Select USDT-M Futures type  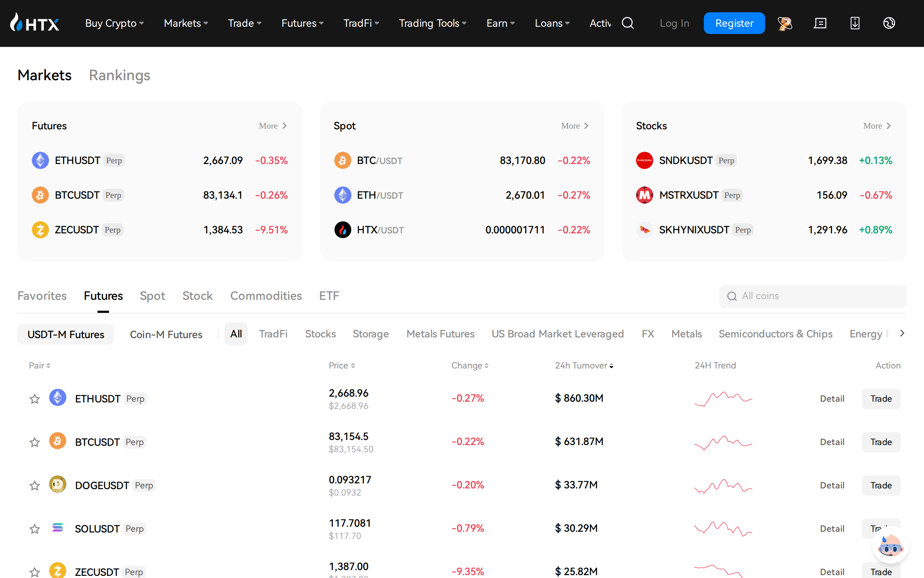66,335
